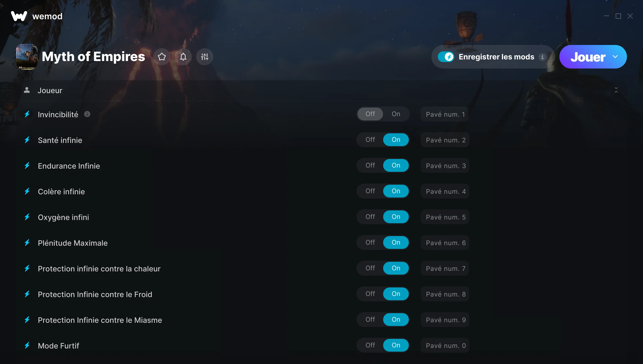Switch Santé infinie to Off
Image resolution: width=643 pixels, height=364 pixels.
370,140
